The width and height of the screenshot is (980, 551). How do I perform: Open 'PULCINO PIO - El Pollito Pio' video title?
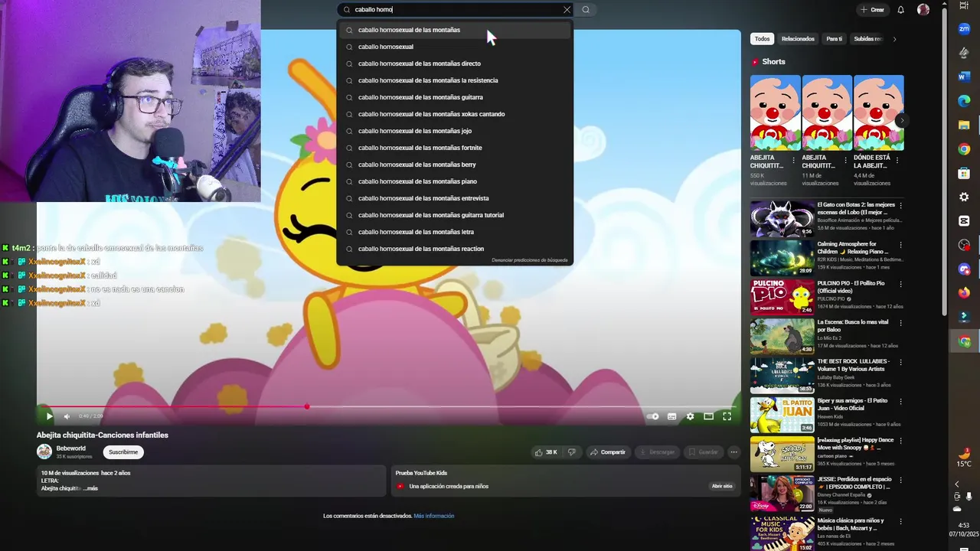pos(851,287)
